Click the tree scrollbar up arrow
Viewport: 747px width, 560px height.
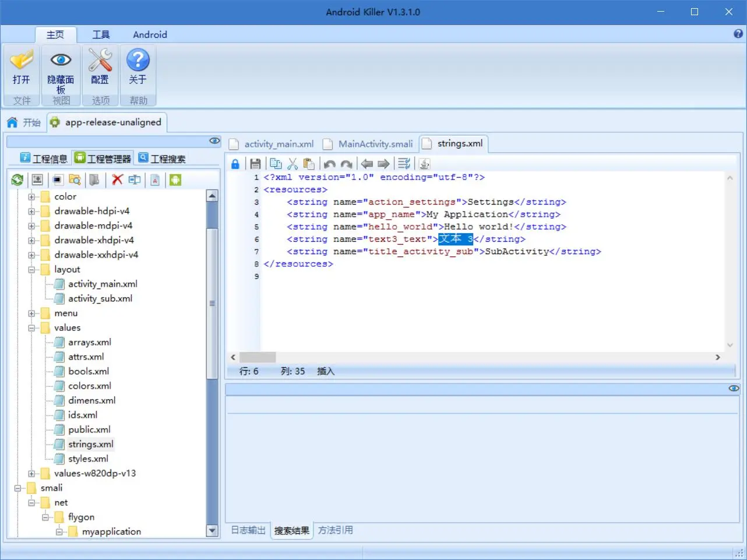[212, 196]
